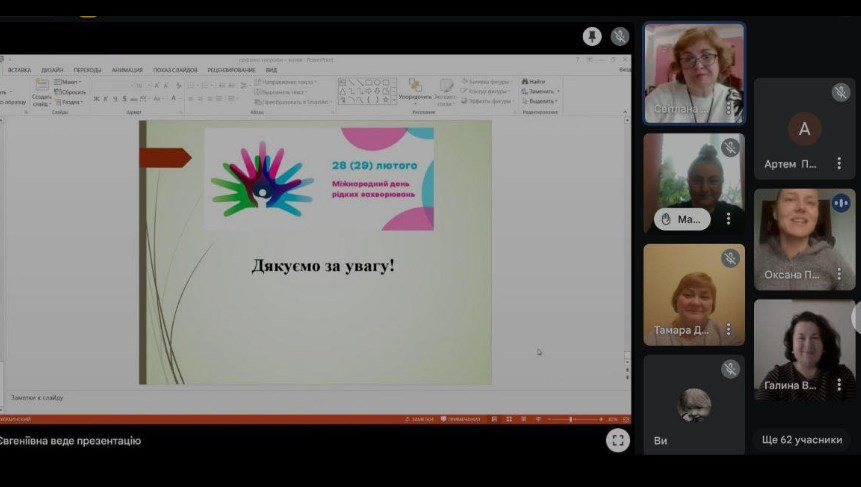Image resolution: width=861 pixels, height=487 pixels.
Task: Select the Міжнародний день рідких захворювань picture on the slide
Action: click(319, 179)
